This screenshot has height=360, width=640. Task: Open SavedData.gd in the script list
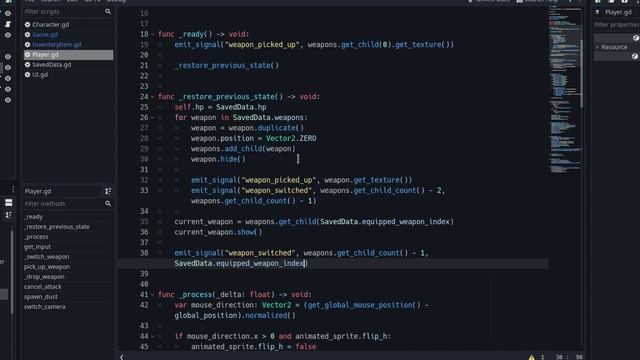pos(51,64)
